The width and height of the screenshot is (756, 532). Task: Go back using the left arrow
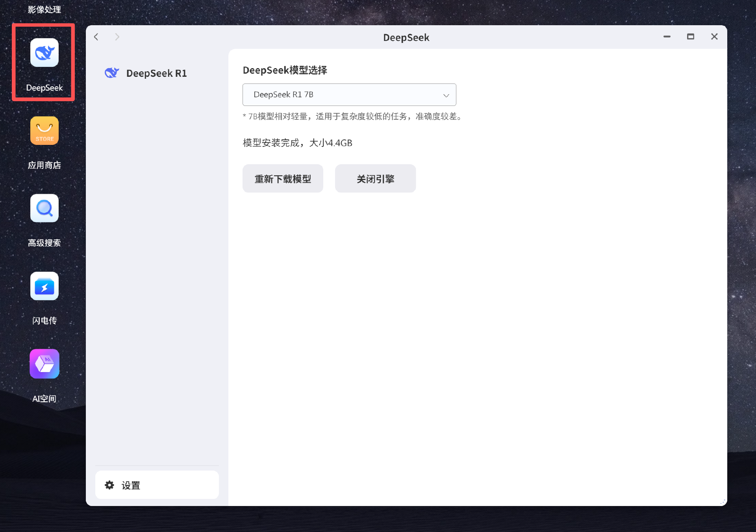click(96, 37)
